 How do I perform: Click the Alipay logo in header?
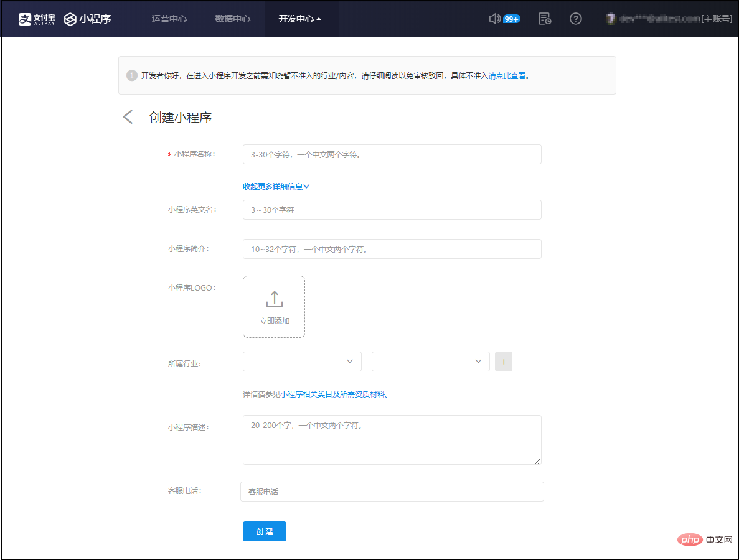[36, 19]
